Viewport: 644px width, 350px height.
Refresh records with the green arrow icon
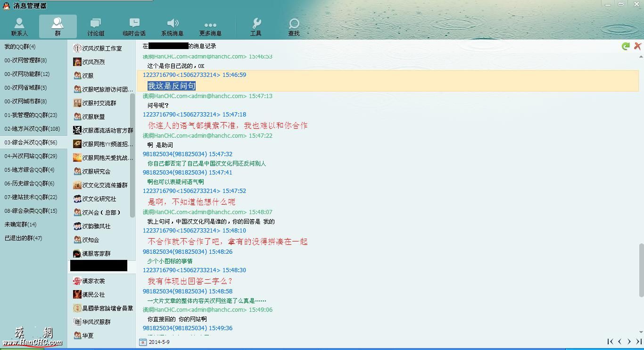(626, 46)
